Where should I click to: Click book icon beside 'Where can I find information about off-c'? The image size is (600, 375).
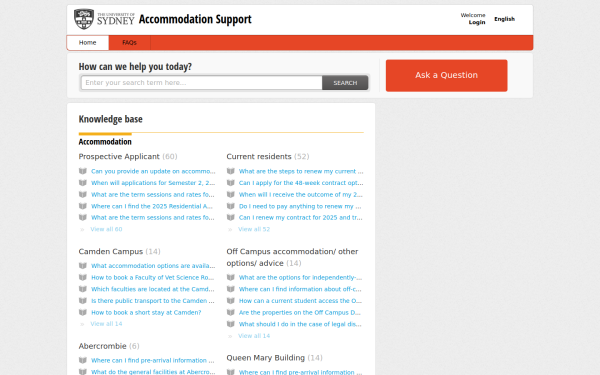231,289
